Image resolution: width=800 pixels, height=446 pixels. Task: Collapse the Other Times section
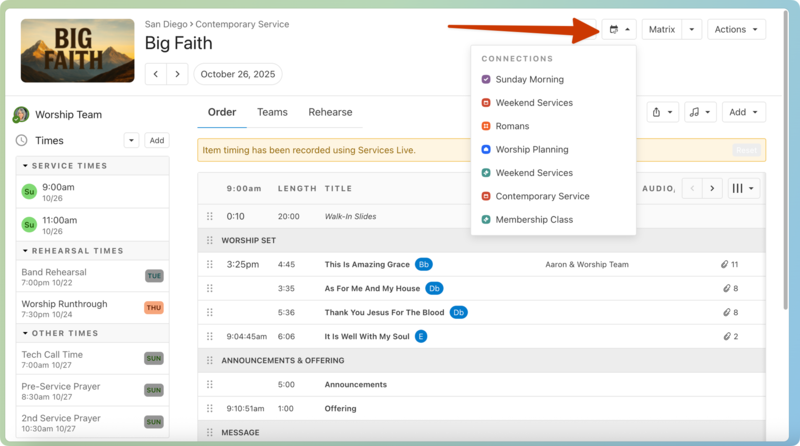pyautogui.click(x=26, y=333)
